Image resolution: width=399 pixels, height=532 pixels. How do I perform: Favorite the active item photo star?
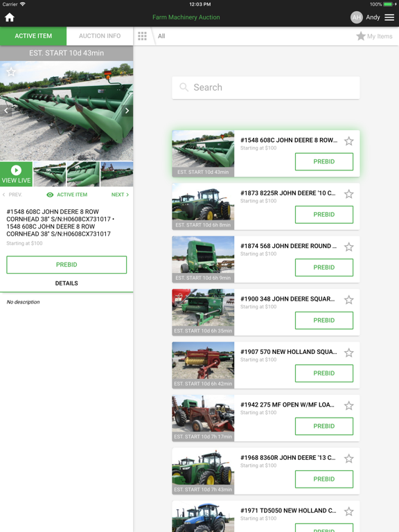(11, 72)
